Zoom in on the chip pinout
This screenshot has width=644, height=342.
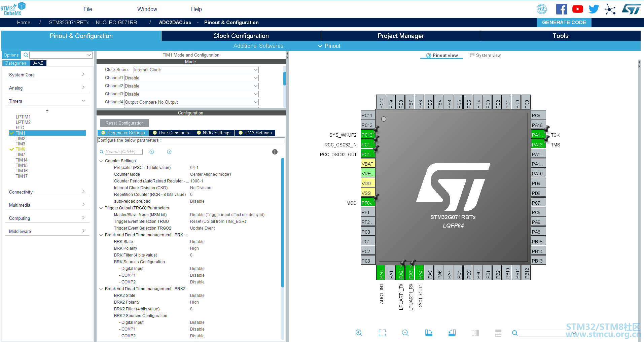359,333
